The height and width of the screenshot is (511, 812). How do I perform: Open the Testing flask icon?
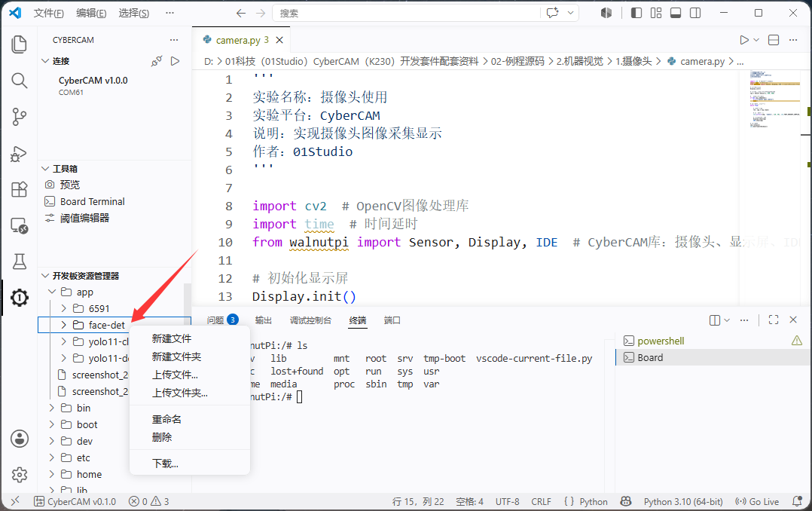click(x=19, y=262)
